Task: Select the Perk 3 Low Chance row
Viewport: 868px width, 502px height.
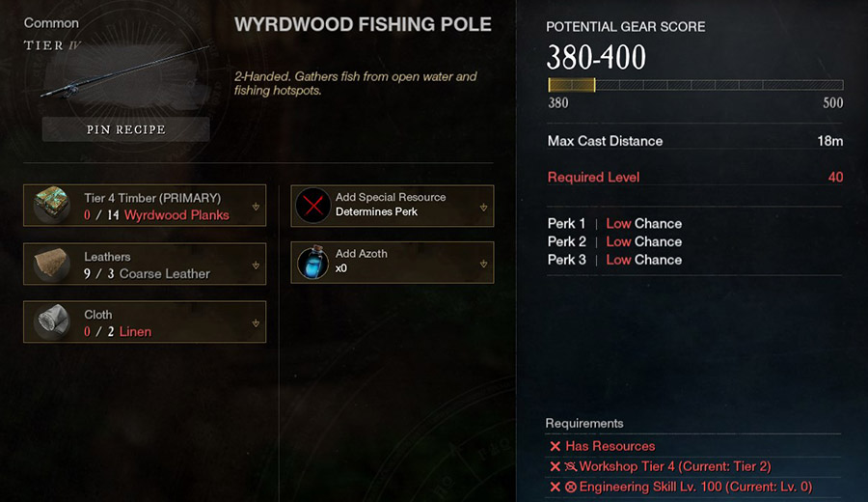Action: click(614, 260)
